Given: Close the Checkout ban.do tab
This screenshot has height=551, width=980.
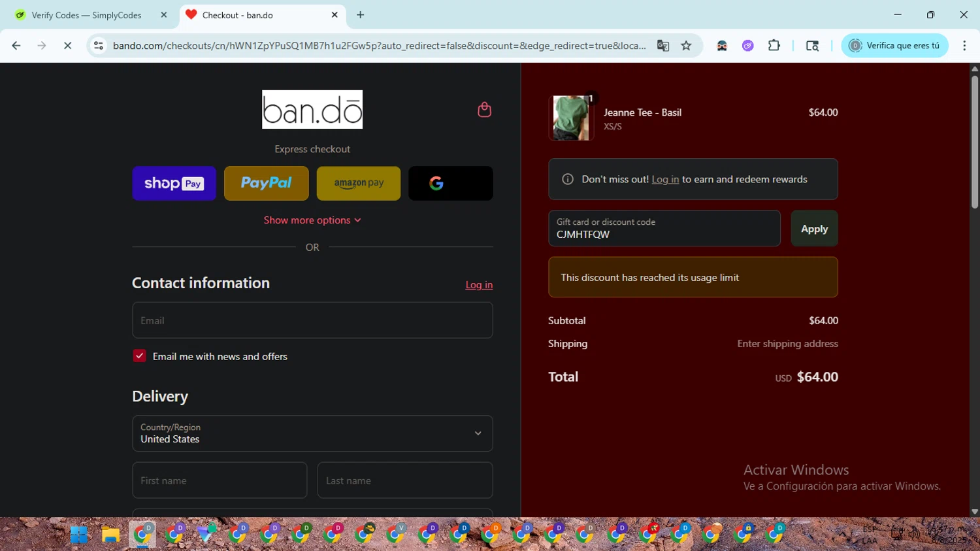Looking at the screenshot, I should point(335,14).
